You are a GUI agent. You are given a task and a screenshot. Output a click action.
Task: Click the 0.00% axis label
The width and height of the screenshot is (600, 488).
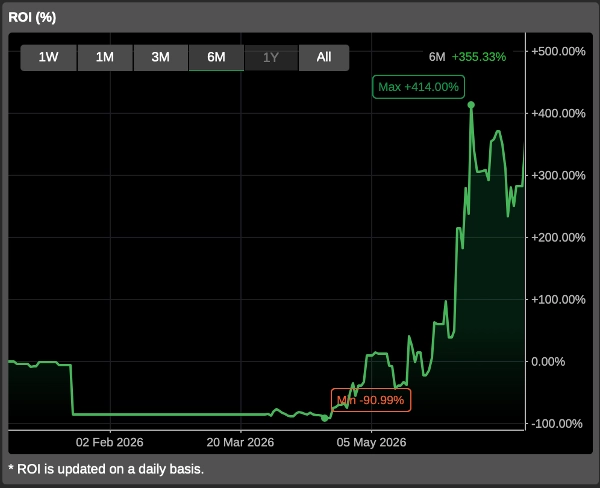point(548,362)
